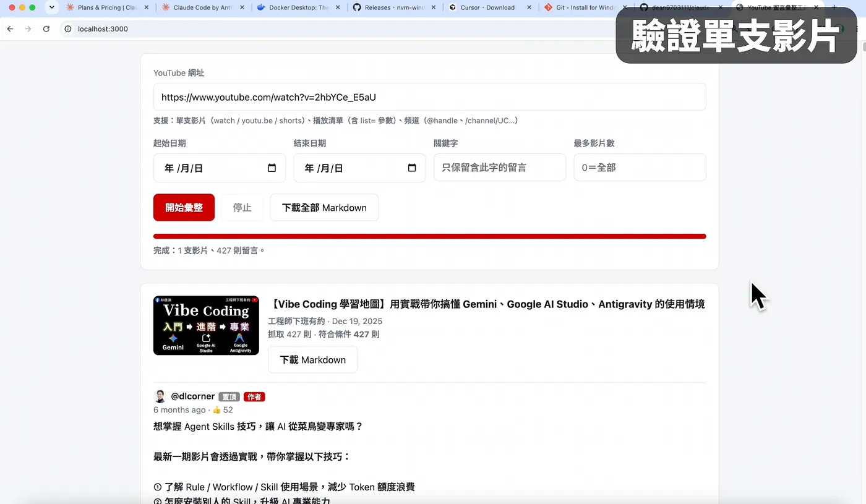Click the 置頂 pinned badge
This screenshot has width=866, height=504.
229,397
